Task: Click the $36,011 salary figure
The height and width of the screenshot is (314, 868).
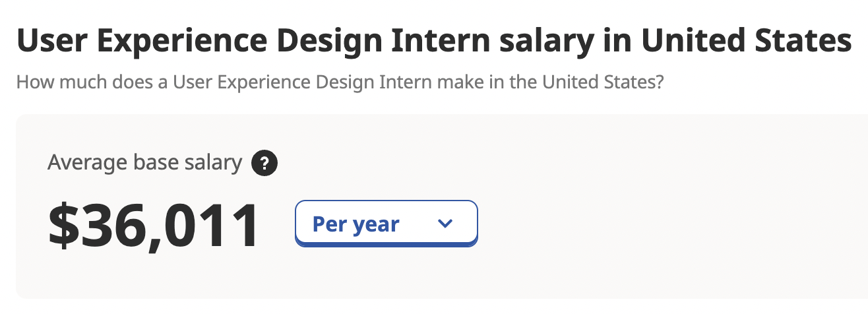Action: pos(154,226)
